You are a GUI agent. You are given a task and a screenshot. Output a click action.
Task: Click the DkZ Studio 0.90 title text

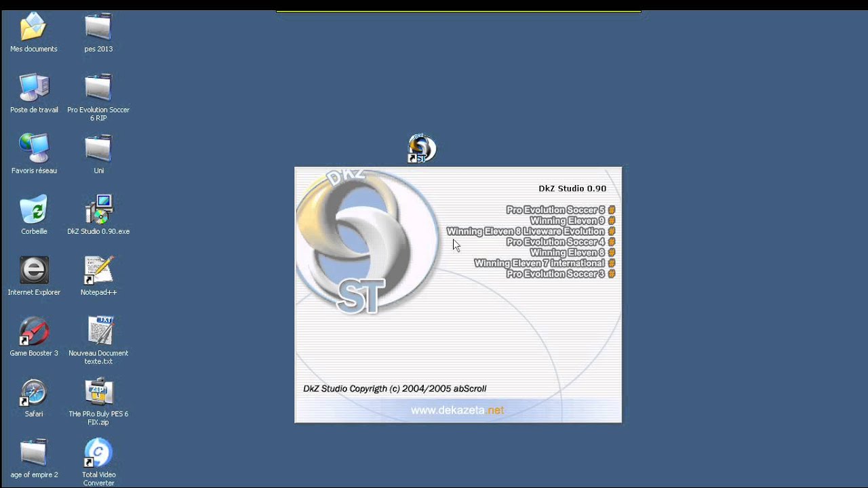click(x=572, y=188)
